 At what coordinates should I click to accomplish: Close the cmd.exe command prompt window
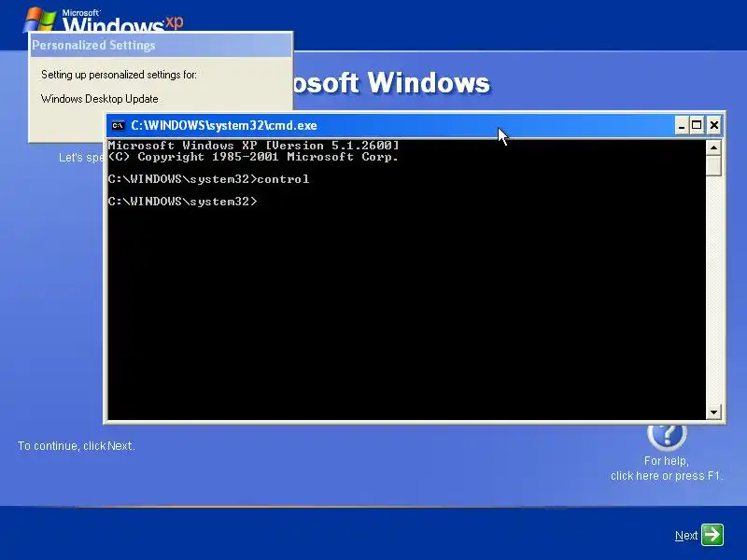pos(713,125)
